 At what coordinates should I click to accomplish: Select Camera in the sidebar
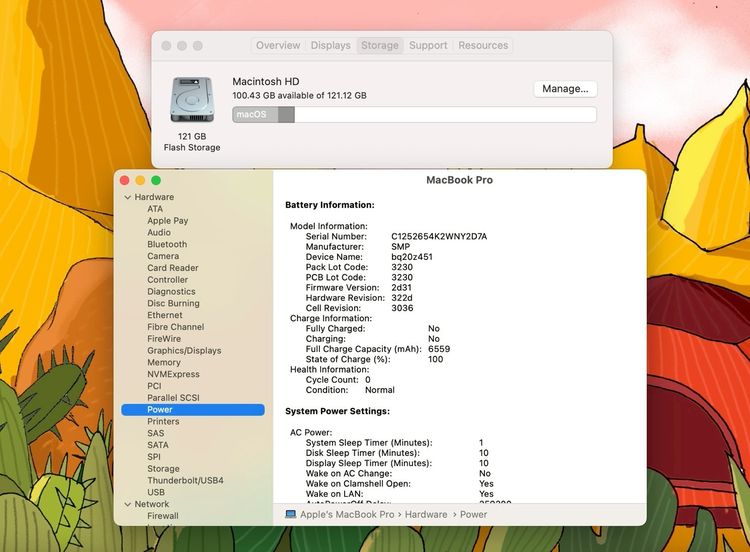pyautogui.click(x=163, y=256)
